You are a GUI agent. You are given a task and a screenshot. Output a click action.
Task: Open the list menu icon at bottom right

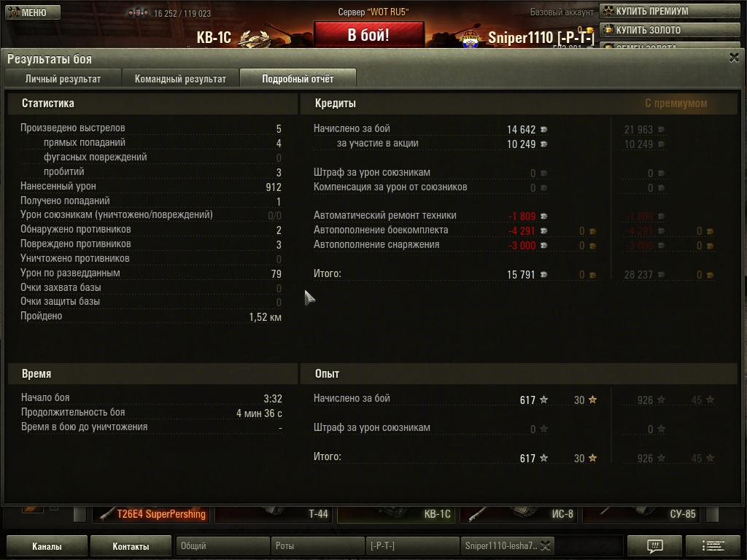pyautogui.click(x=713, y=545)
